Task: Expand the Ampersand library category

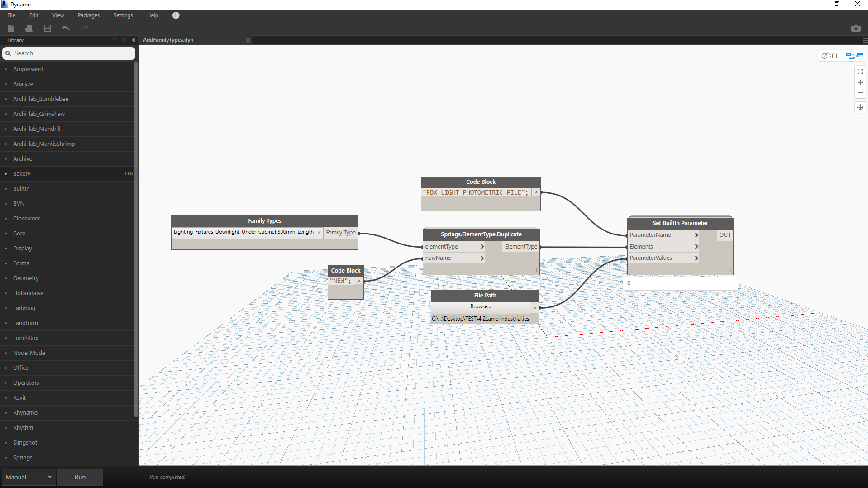Action: point(68,69)
